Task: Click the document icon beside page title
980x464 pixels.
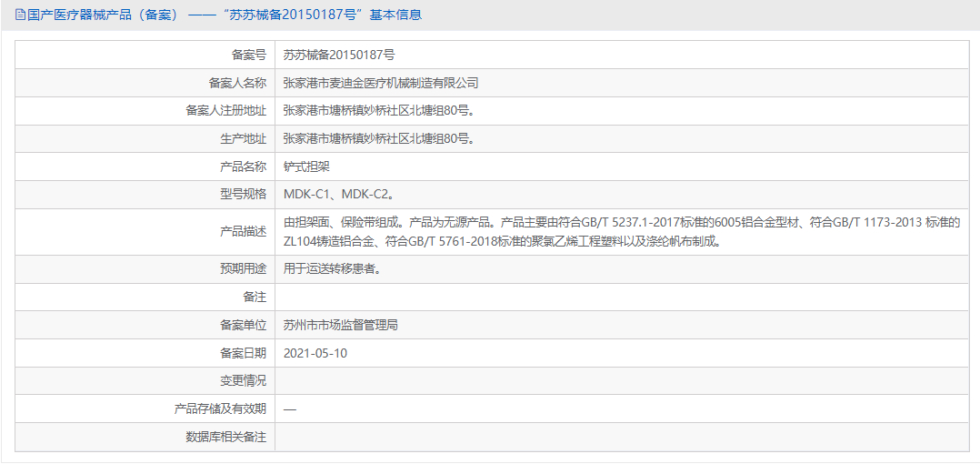Action: coord(20,15)
